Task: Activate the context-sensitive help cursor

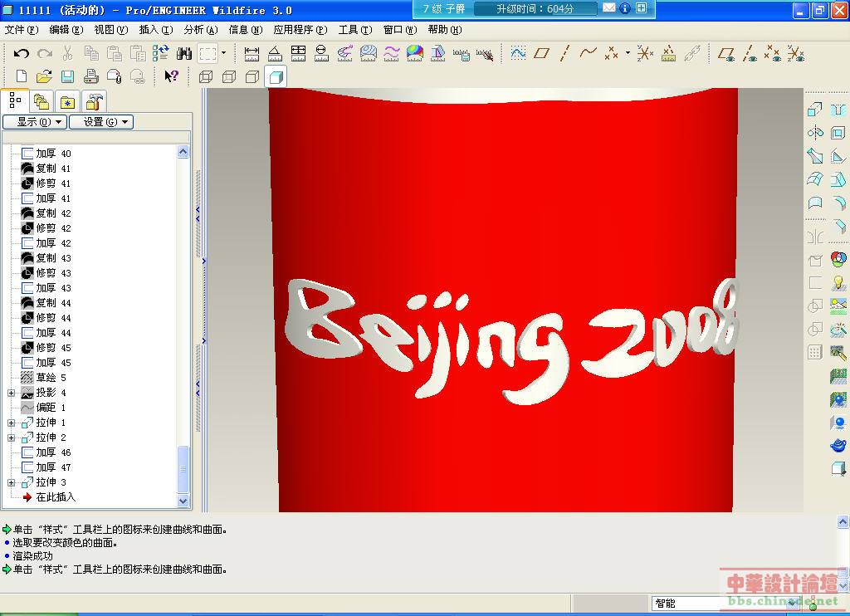Action: tap(171, 76)
